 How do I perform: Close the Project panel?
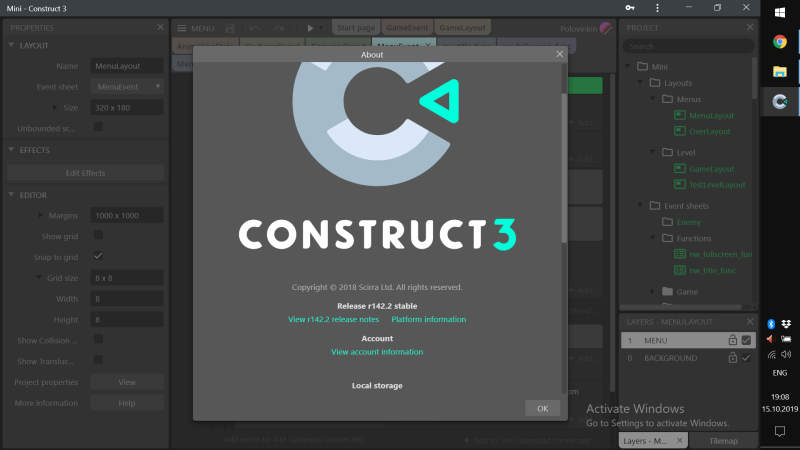tap(750, 27)
